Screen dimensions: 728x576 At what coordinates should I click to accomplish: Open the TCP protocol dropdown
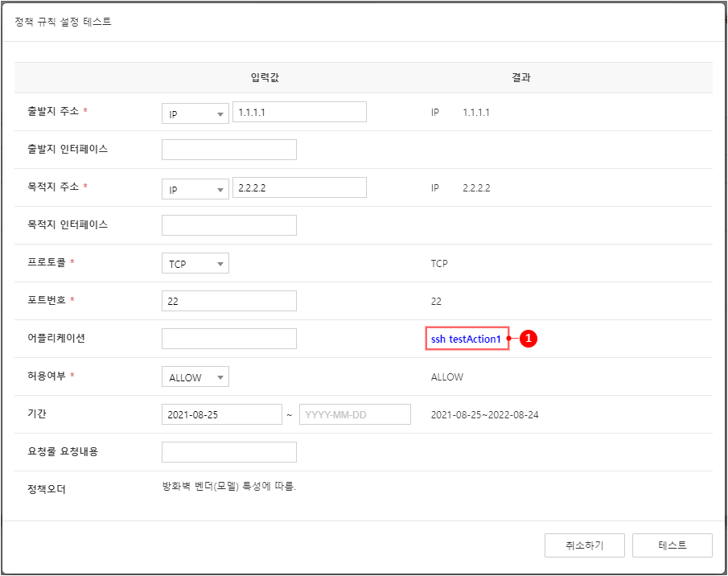click(195, 264)
